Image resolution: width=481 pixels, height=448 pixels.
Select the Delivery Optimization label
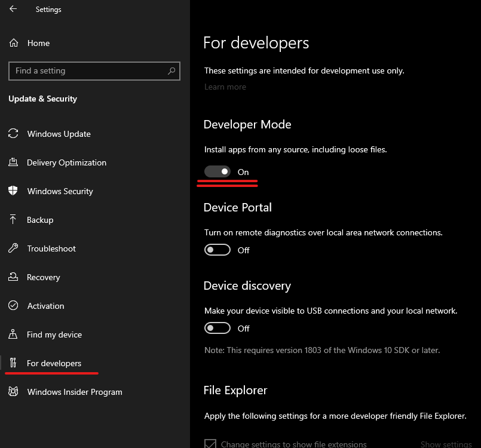[x=66, y=162]
